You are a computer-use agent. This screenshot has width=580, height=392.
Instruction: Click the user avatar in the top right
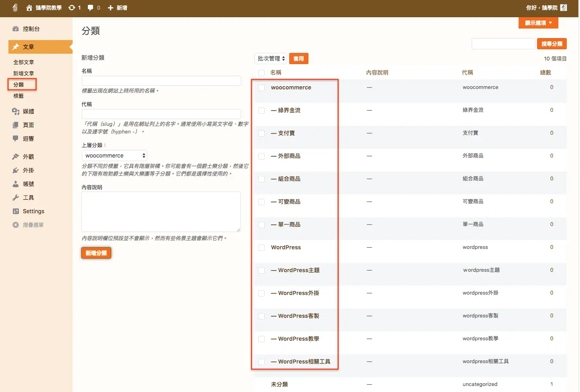coord(564,8)
